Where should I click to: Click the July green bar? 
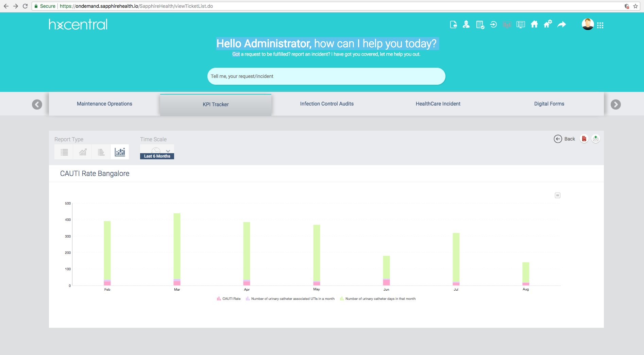click(456, 257)
